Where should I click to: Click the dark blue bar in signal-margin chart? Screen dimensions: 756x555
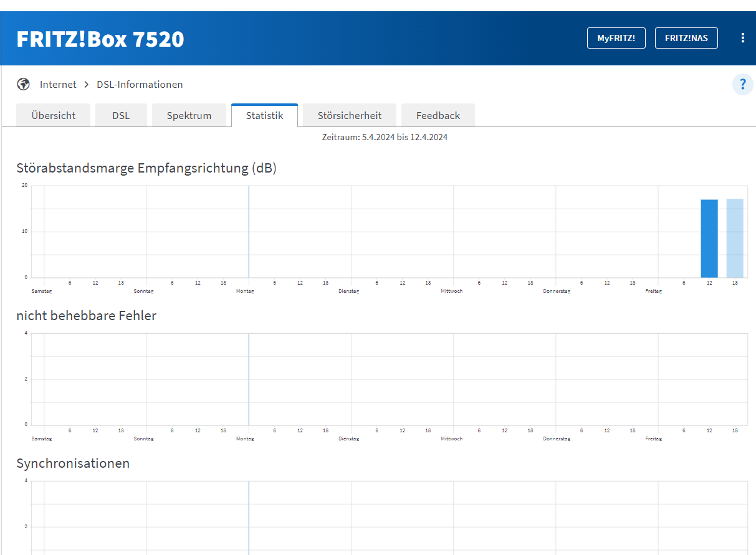(709, 239)
